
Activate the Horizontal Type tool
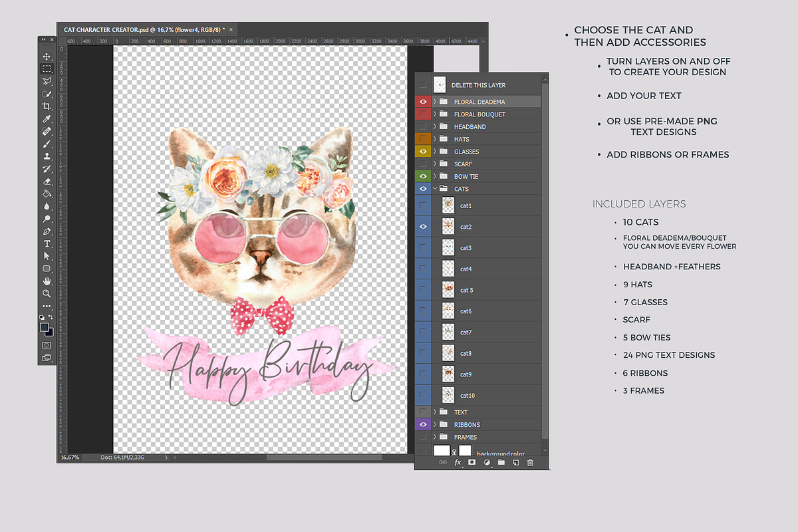click(47, 243)
